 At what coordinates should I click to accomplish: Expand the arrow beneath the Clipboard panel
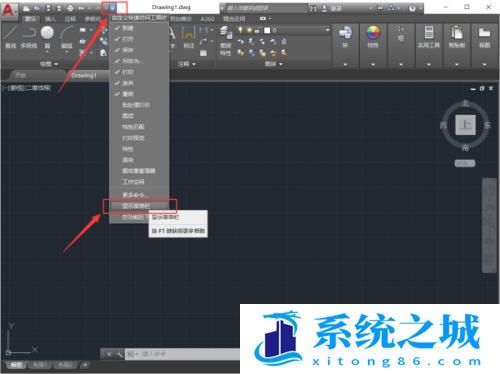457,65
